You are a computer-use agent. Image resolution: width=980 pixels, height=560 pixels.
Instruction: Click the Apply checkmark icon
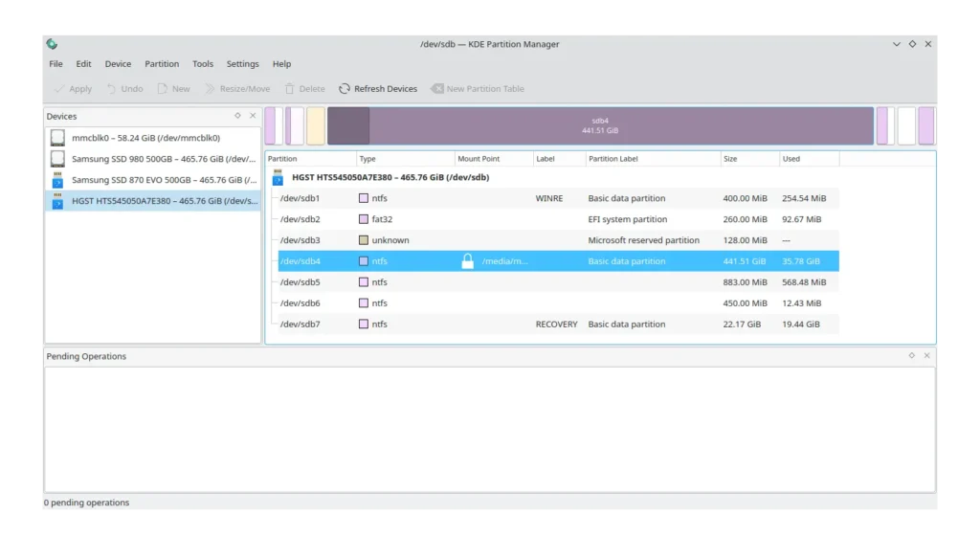coord(59,89)
